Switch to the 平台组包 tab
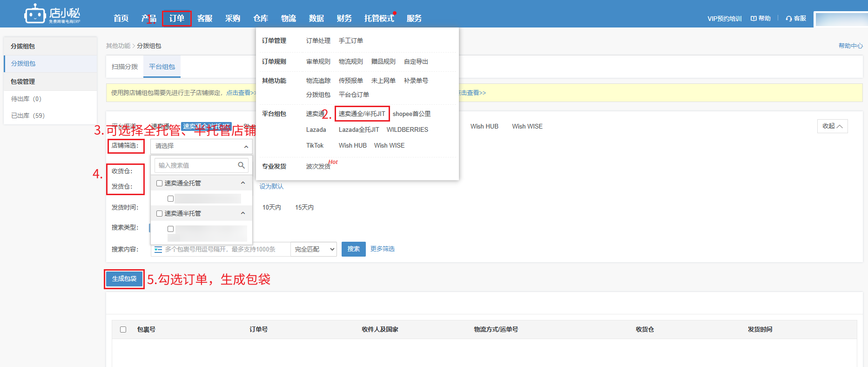Viewport: 868px width, 367px height. tap(162, 67)
